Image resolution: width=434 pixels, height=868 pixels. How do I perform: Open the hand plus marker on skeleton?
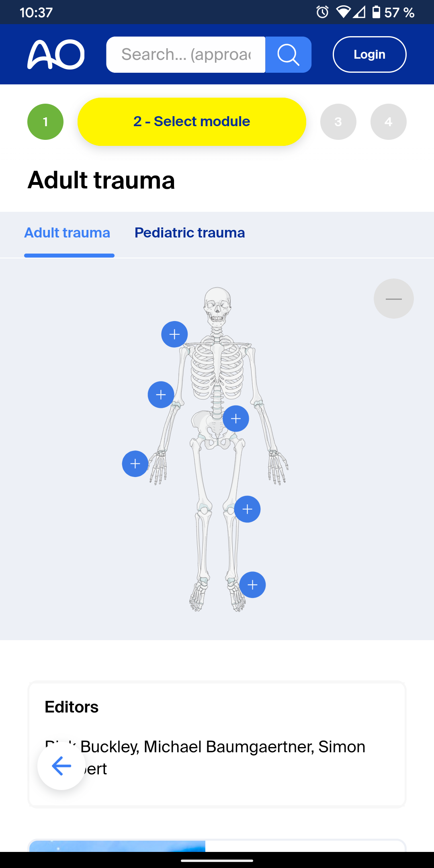tap(135, 464)
